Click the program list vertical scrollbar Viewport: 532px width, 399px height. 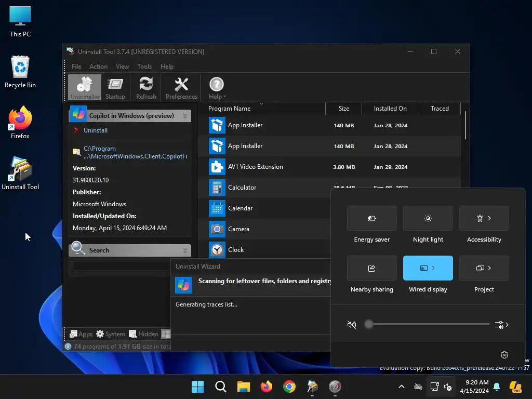(x=465, y=126)
